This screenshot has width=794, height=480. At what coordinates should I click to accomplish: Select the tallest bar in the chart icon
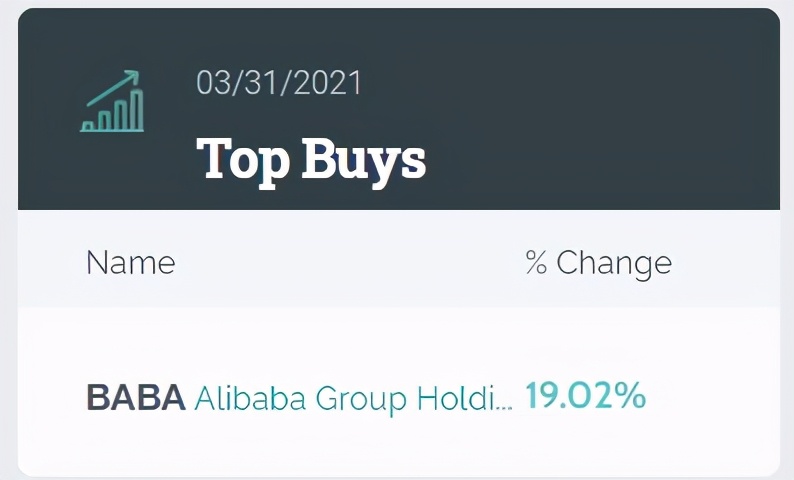pos(137,109)
